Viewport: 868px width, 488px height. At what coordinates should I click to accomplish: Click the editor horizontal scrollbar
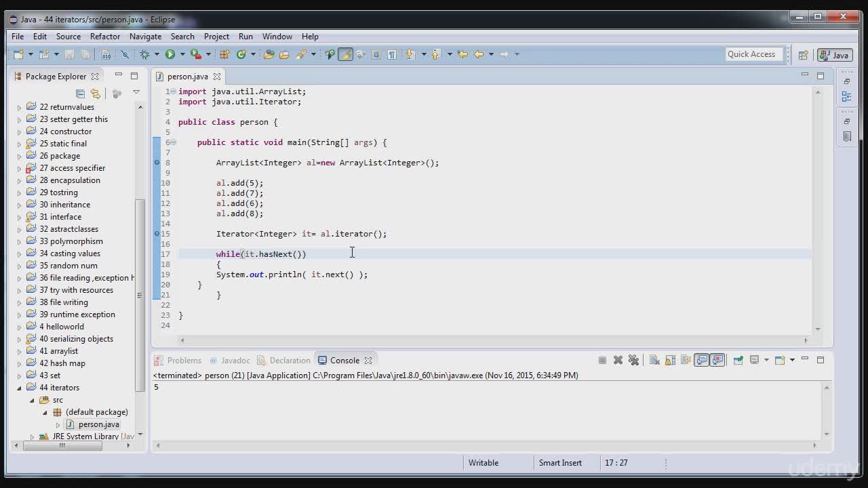492,340
